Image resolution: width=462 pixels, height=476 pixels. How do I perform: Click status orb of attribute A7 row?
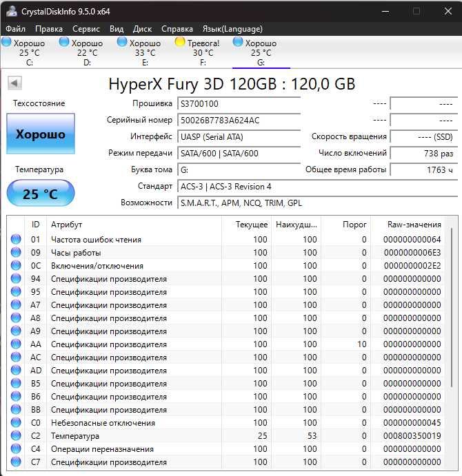pos(16,304)
